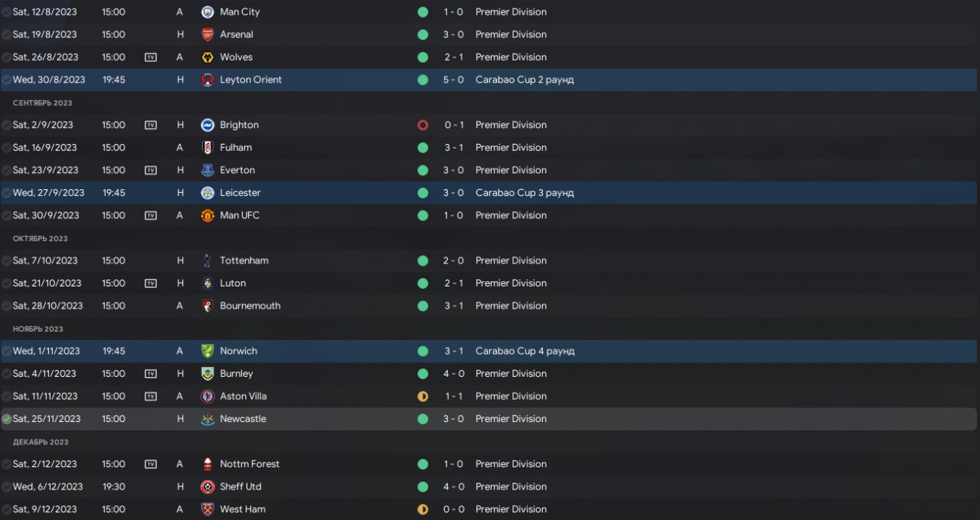Open the Everton team link
The image size is (980, 520).
tap(237, 170)
